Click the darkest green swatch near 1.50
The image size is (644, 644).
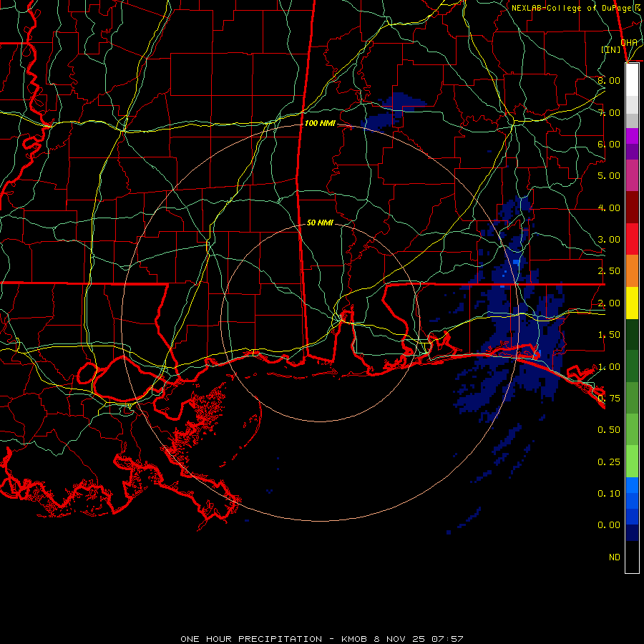click(632, 334)
